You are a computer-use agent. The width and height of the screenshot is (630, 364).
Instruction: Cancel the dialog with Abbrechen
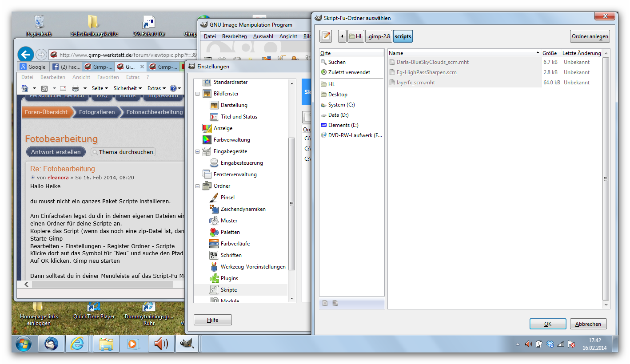coord(588,324)
